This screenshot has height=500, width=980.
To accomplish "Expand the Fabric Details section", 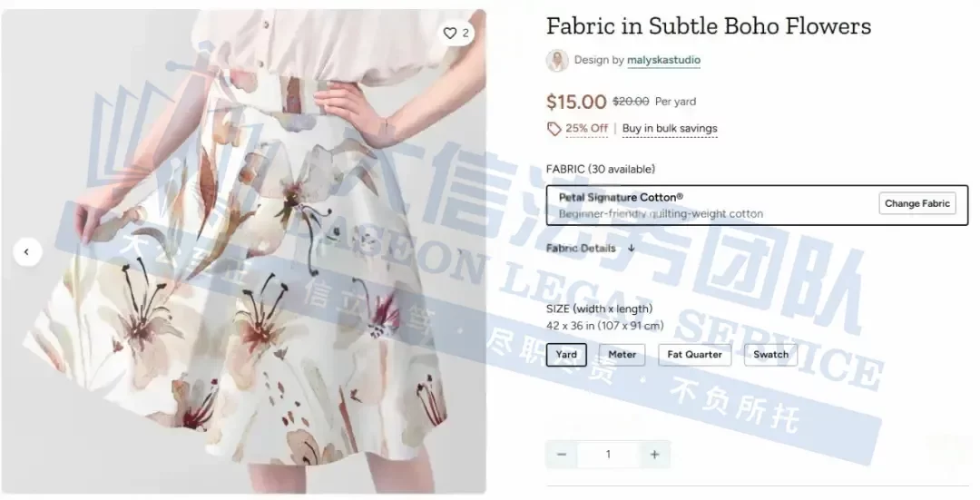I will 581,248.
